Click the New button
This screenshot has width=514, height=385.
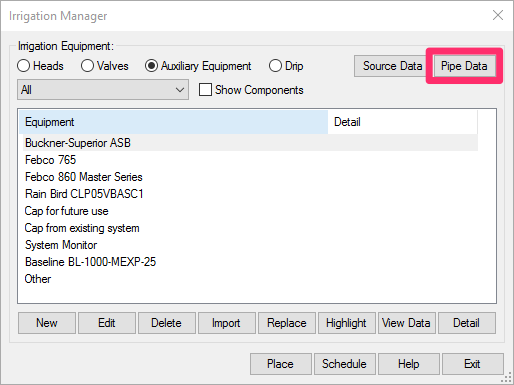47,323
